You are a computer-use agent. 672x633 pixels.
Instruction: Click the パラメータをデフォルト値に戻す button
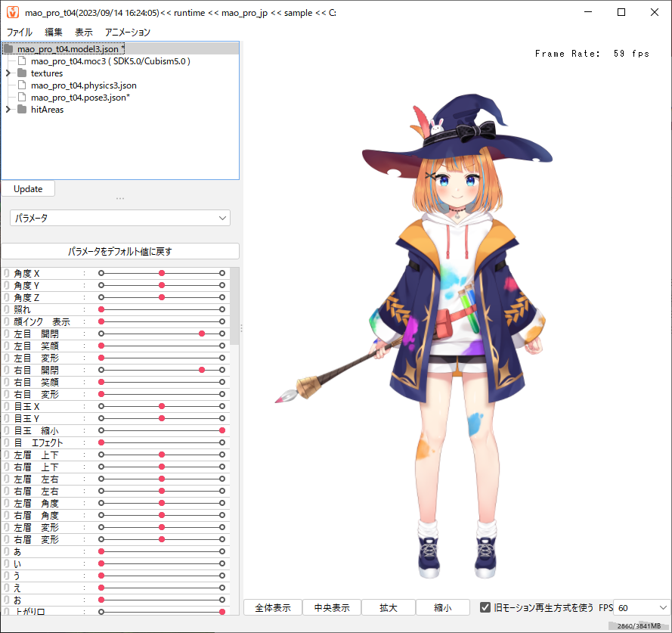click(x=120, y=251)
